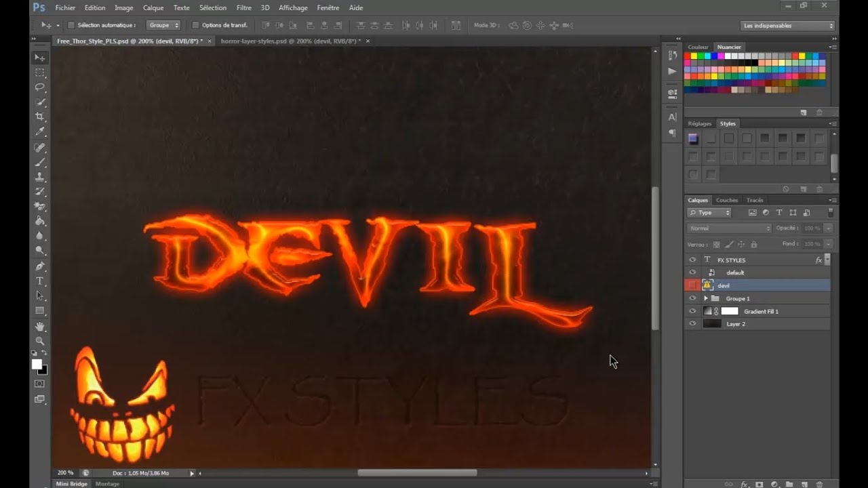Screen dimensions: 868x488
Task: Open the Affichage menu
Action: coord(293,7)
